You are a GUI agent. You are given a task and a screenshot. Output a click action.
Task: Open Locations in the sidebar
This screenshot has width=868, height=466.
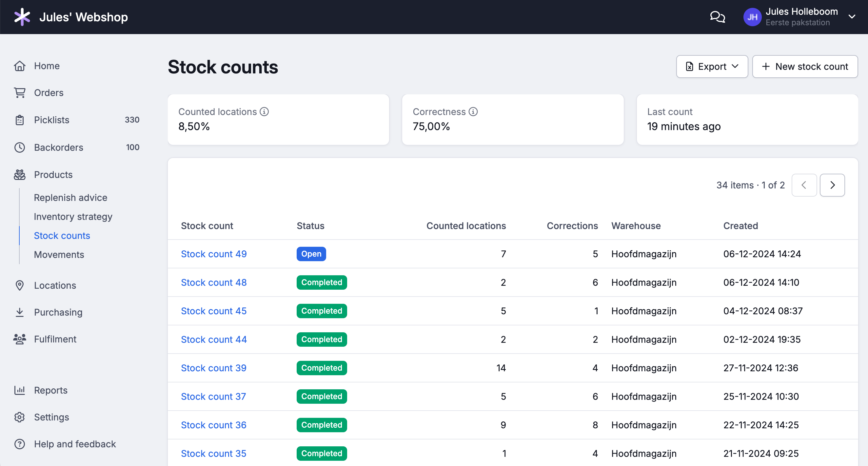point(55,285)
